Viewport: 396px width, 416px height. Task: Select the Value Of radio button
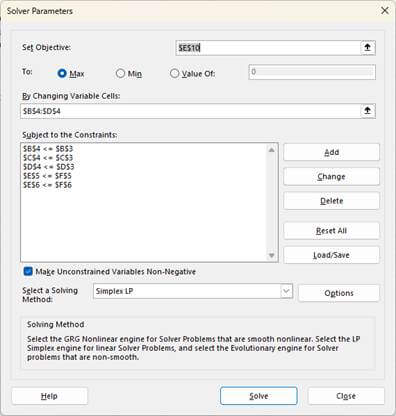tap(174, 73)
